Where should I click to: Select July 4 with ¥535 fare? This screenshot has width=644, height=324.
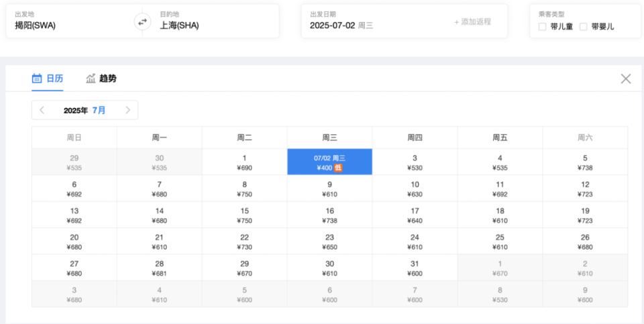500,162
